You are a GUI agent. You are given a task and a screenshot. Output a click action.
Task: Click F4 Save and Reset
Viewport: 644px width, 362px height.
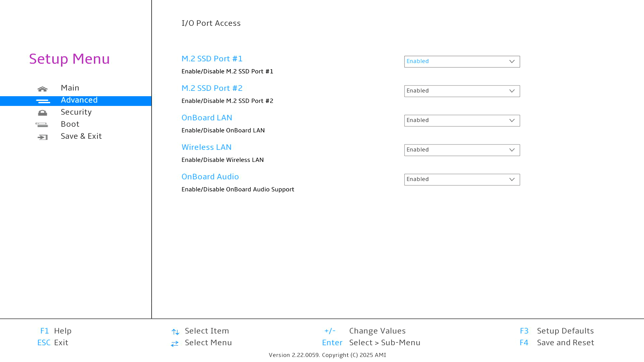pyautogui.click(x=557, y=343)
